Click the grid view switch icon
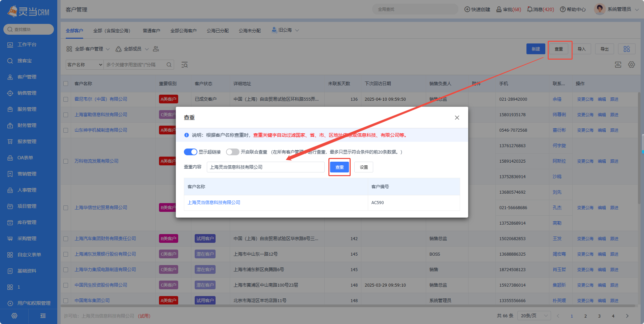This screenshot has height=324, width=644. coord(626,49)
